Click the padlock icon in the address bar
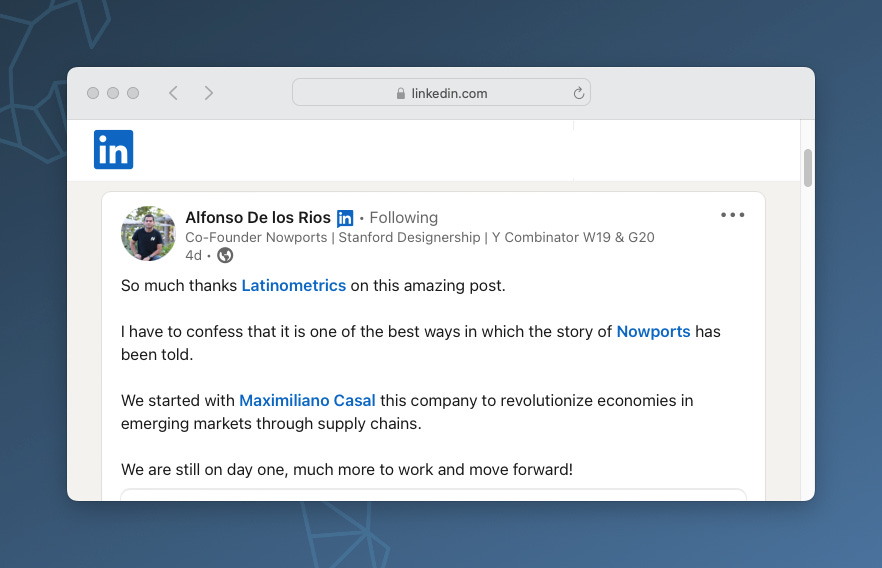 click(x=400, y=93)
